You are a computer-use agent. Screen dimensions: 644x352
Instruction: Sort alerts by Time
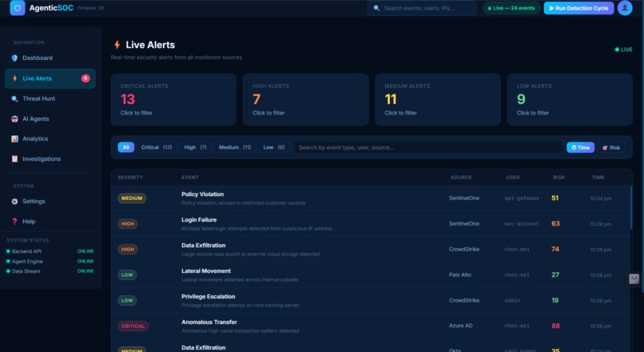(x=580, y=148)
